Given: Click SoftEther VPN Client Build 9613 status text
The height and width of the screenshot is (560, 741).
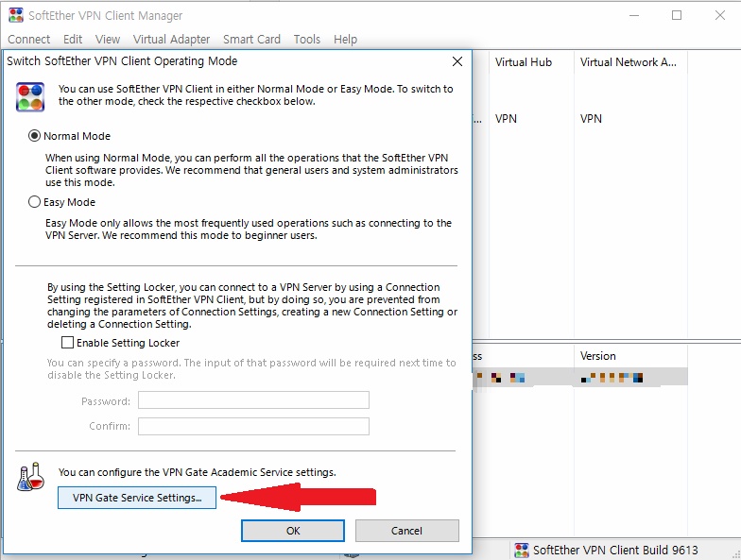Looking at the screenshot, I should [615, 550].
